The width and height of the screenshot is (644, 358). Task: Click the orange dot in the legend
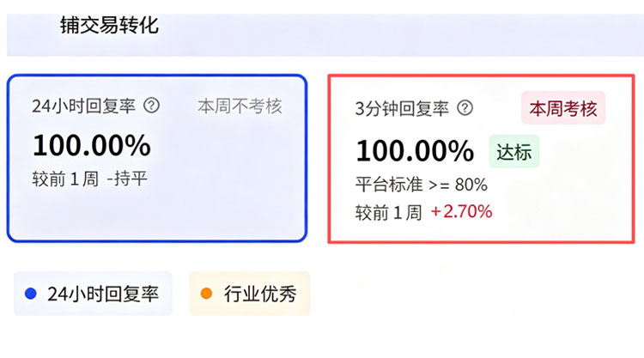point(206,294)
